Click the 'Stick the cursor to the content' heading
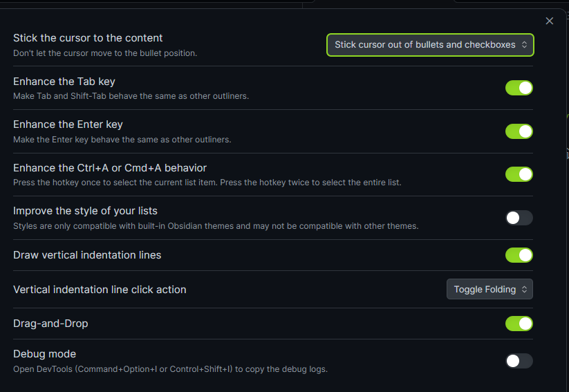The height and width of the screenshot is (392, 569). (88, 38)
